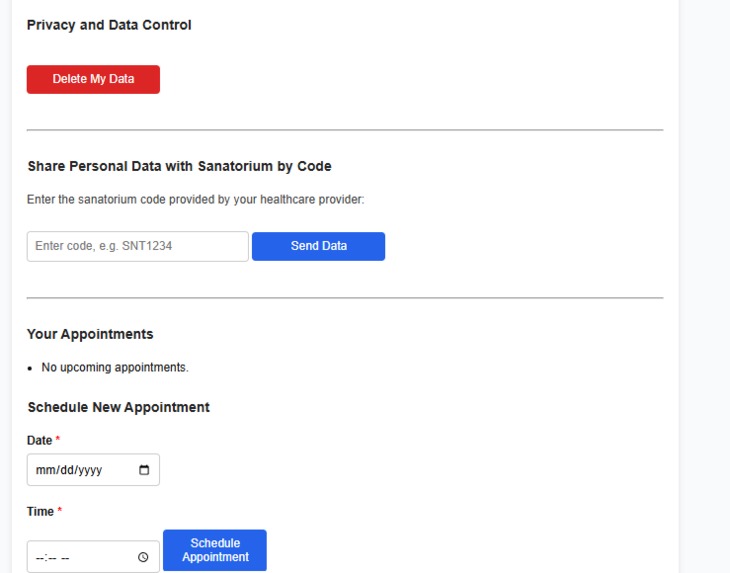Viewport: 730px width, 573px height.
Task: Open the clock picker icon in Time field
Action: click(x=143, y=557)
